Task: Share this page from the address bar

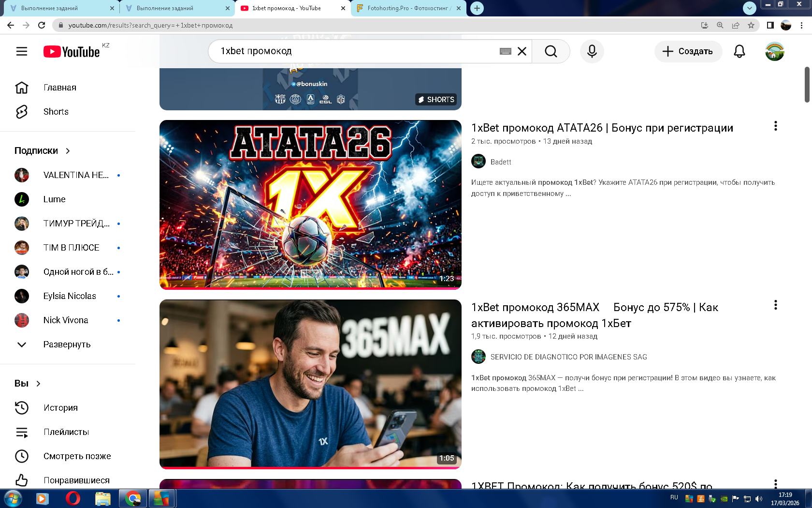Action: [736, 25]
